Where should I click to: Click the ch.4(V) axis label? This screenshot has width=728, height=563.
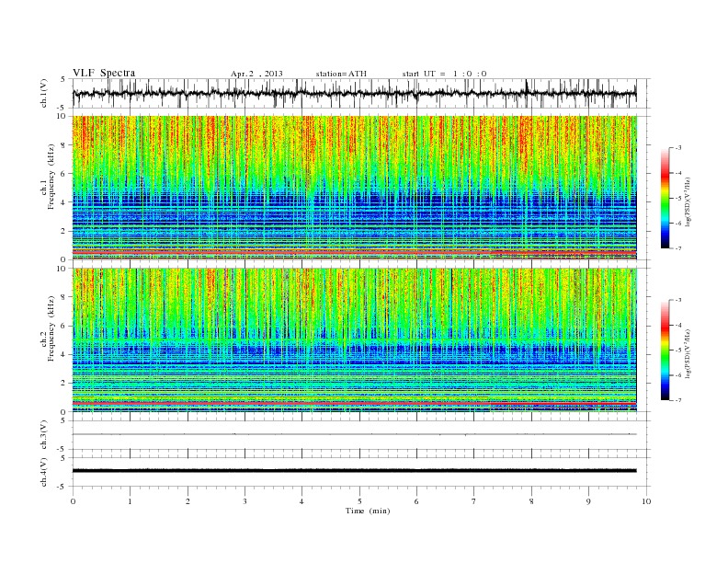pyautogui.click(x=44, y=472)
